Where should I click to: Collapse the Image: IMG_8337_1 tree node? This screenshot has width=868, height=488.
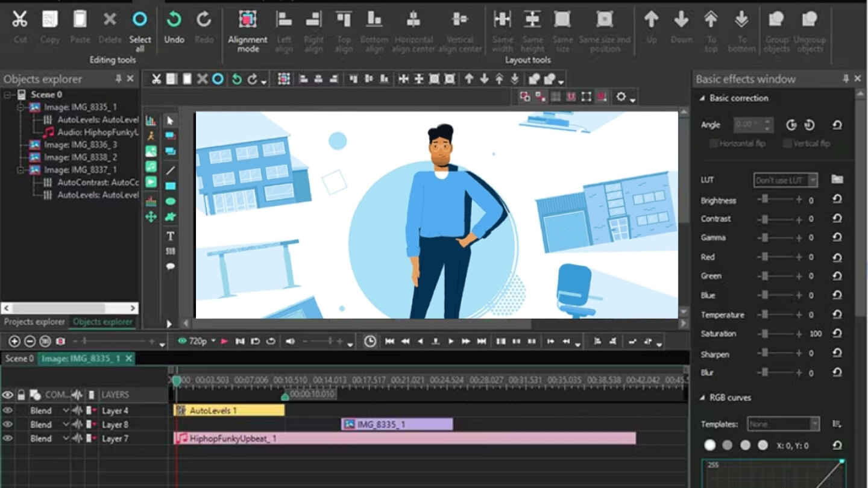pos(20,170)
